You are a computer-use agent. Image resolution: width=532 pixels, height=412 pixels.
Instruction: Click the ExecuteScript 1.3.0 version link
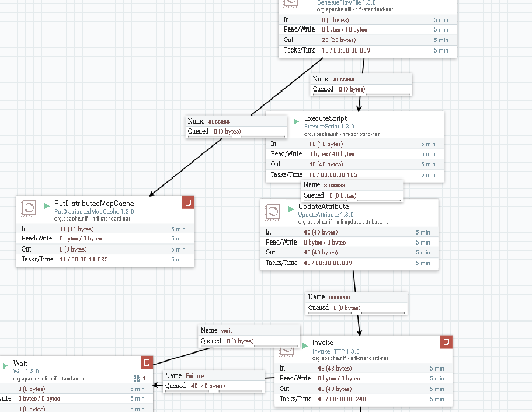coord(331,126)
